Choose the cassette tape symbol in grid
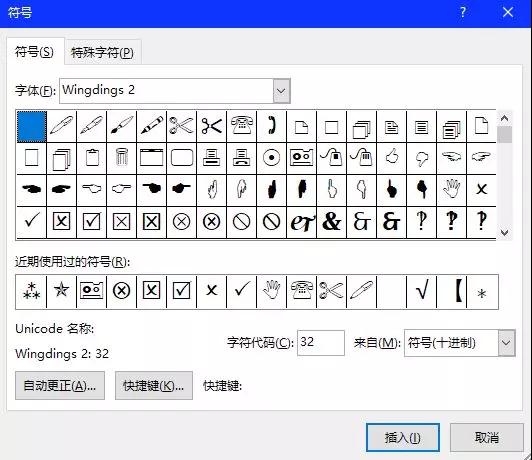 pos(301,157)
